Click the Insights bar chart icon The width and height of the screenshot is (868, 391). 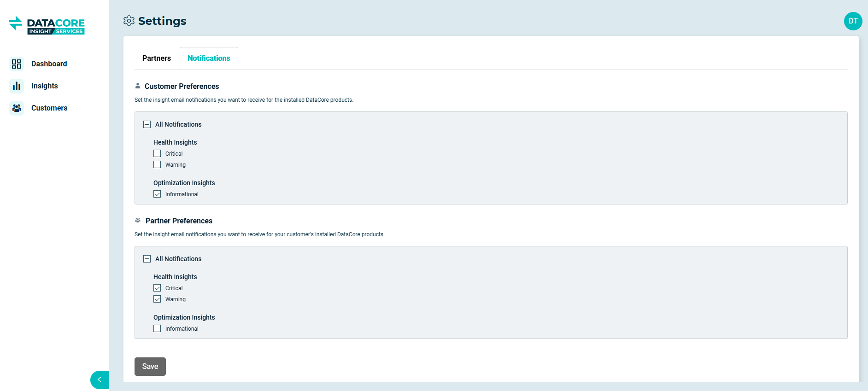(x=17, y=86)
